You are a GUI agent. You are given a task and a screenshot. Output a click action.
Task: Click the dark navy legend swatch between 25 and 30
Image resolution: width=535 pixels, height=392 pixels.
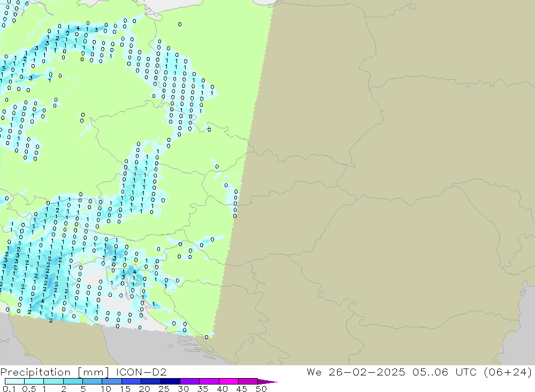point(170,381)
